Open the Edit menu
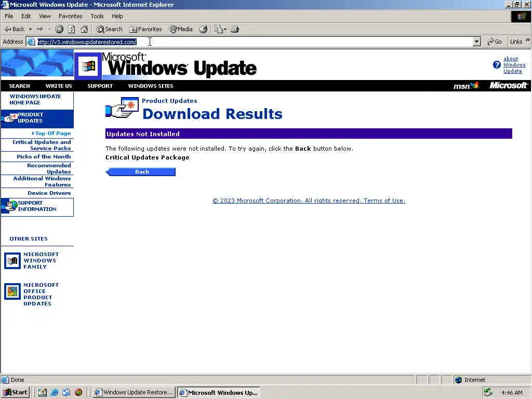 click(x=26, y=16)
